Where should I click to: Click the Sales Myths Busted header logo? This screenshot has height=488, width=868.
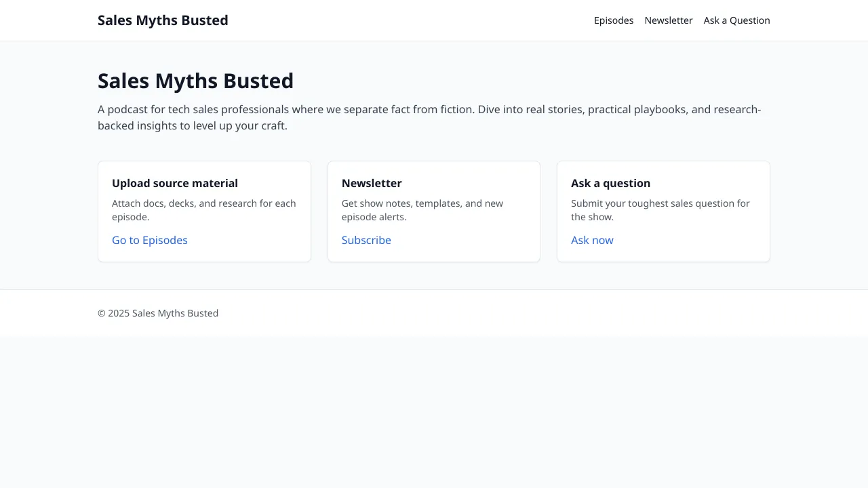(x=163, y=20)
